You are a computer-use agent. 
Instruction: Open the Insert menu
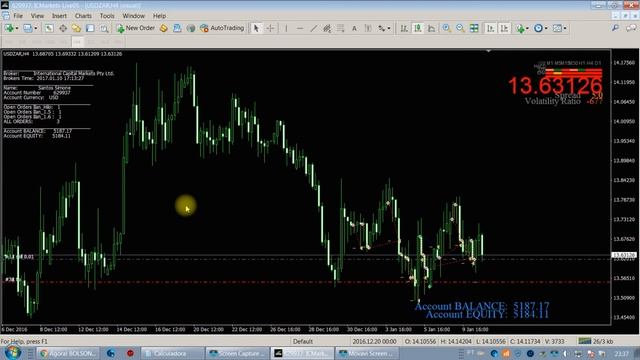tap(59, 16)
